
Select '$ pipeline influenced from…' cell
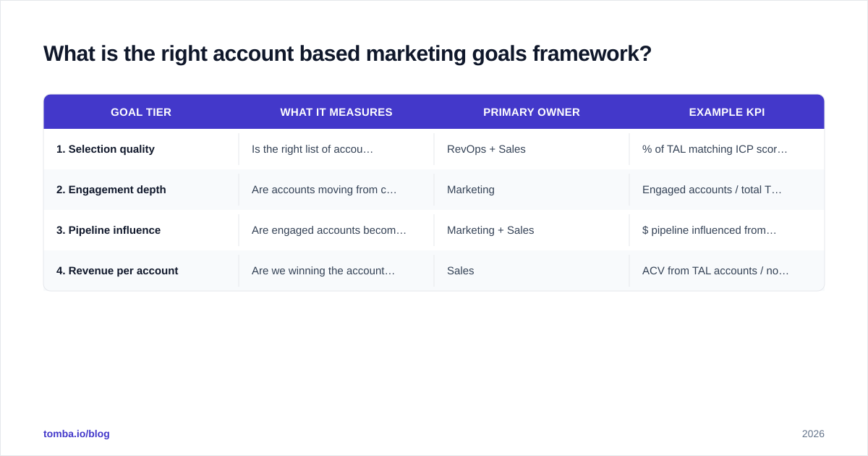point(727,230)
